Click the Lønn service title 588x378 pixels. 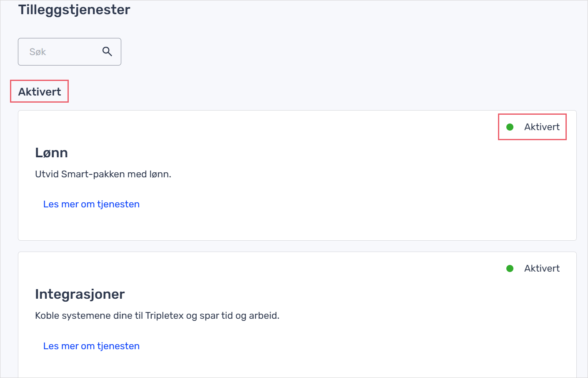click(x=51, y=153)
